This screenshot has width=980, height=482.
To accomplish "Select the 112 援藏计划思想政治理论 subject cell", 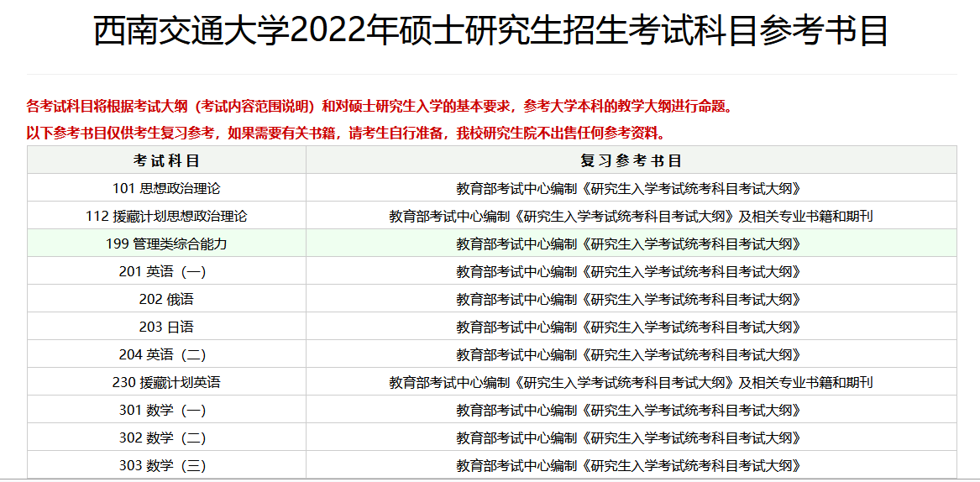I will 166,216.
